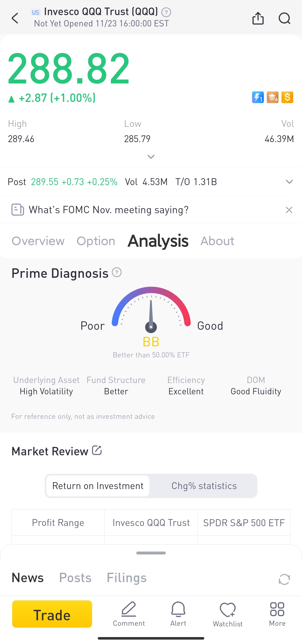Viewport: 302px width, 644px height.
Task: Expand more quote details chevron below Low
Action: 151,157
